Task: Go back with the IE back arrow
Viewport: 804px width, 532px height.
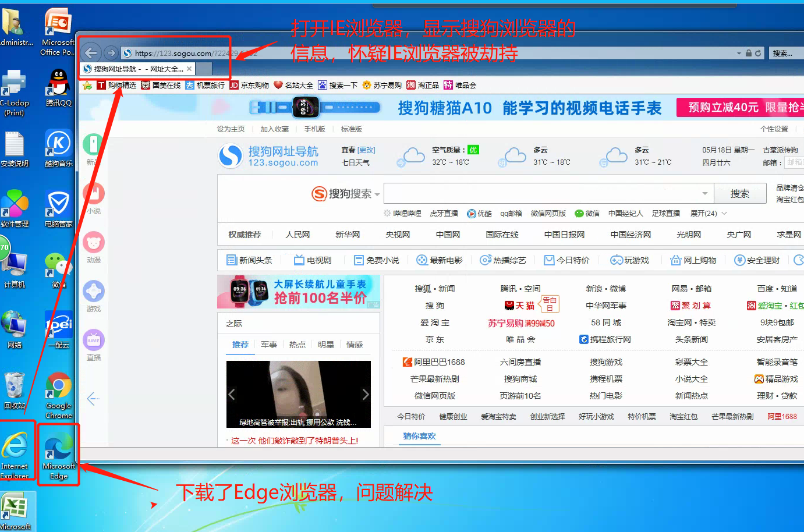Action: [x=91, y=52]
